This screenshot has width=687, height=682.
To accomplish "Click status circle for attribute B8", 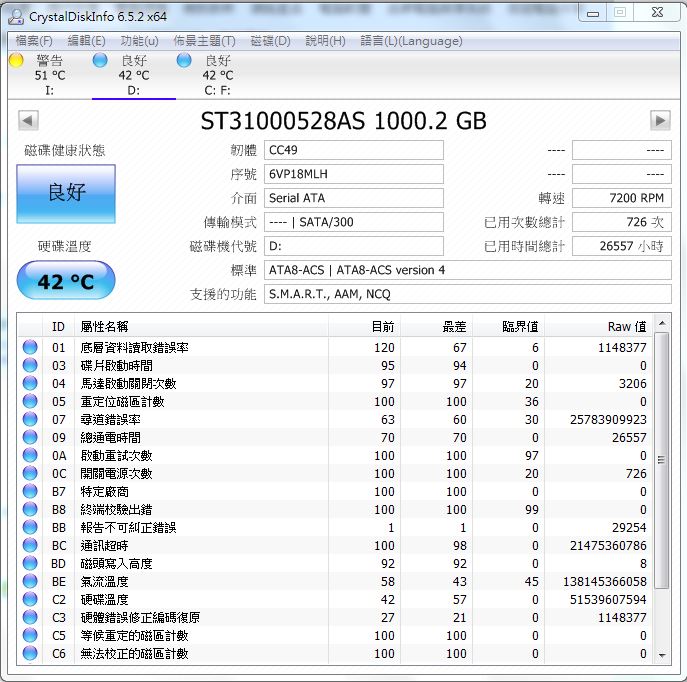I will coord(30,509).
